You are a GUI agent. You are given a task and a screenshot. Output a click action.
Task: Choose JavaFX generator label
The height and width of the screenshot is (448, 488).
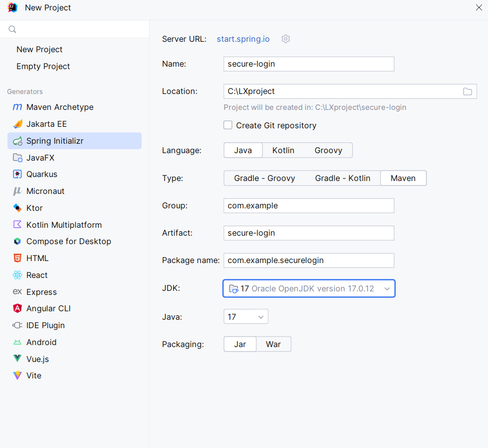(x=40, y=158)
